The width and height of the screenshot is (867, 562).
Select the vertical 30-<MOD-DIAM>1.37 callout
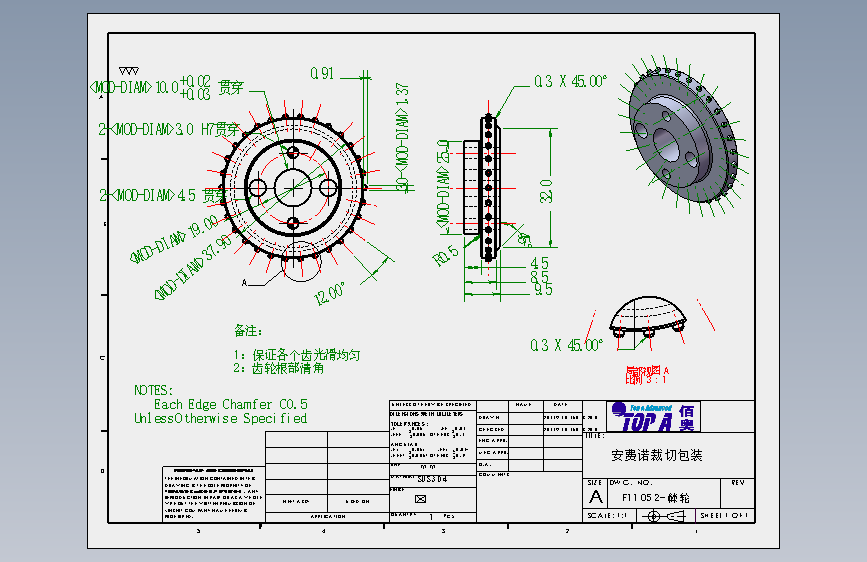pyautogui.click(x=403, y=137)
